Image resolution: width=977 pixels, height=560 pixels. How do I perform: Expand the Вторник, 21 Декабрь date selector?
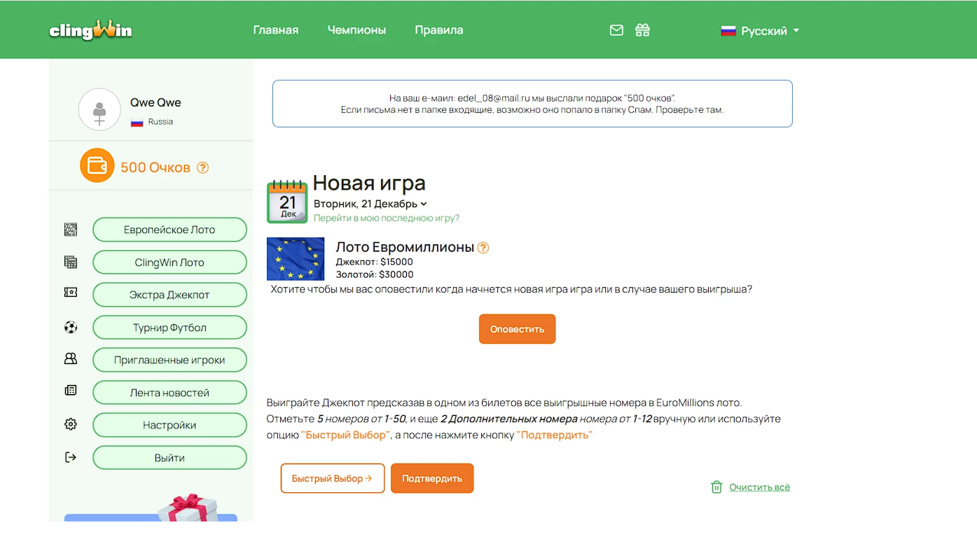tap(370, 204)
